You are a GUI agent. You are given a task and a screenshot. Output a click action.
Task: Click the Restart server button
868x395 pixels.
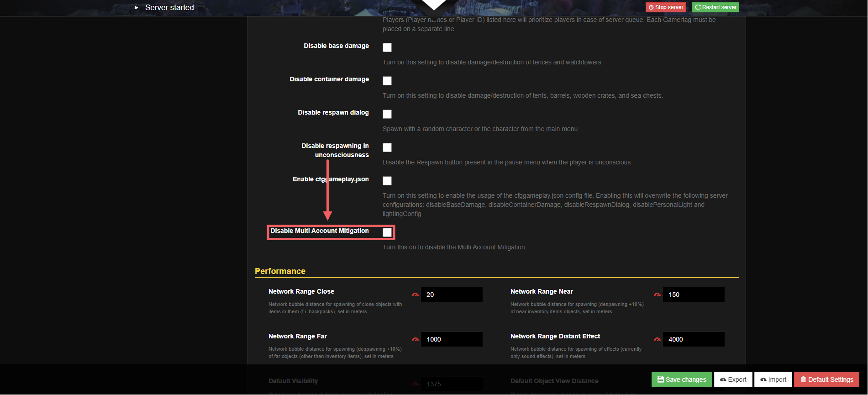point(715,7)
